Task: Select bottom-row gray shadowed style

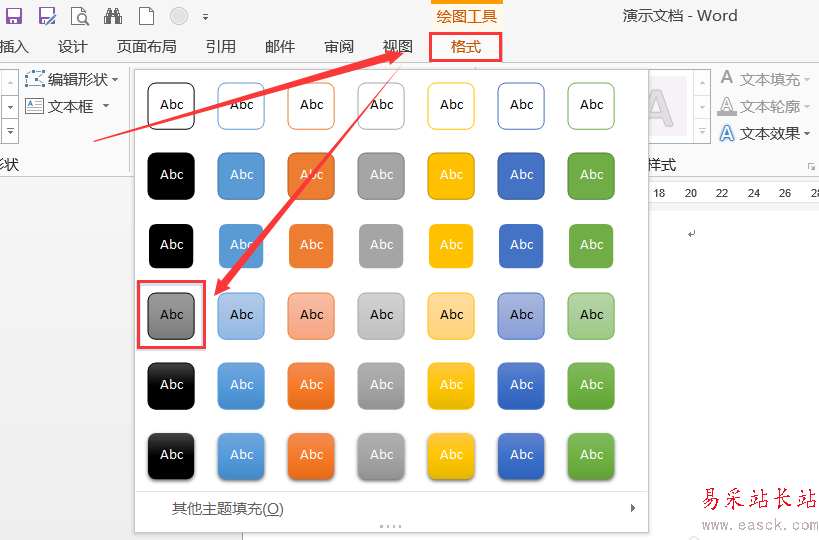Action: coord(381,456)
